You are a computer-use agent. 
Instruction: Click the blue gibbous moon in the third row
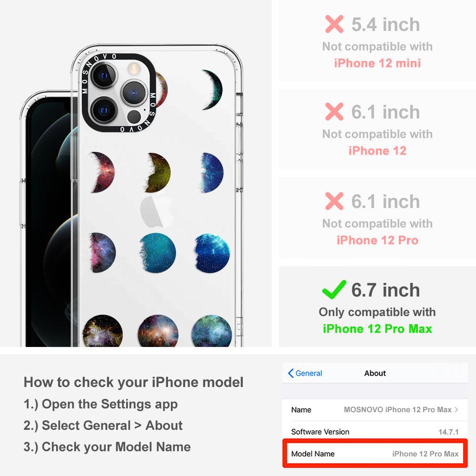click(x=212, y=253)
